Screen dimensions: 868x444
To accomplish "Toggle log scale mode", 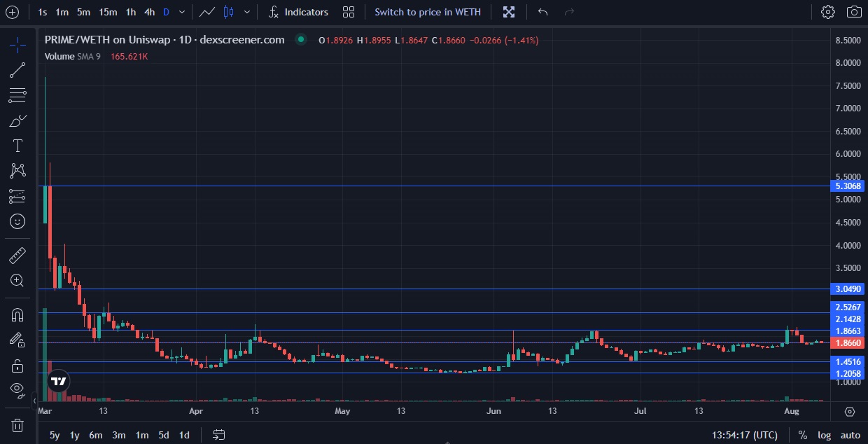I will click(825, 435).
